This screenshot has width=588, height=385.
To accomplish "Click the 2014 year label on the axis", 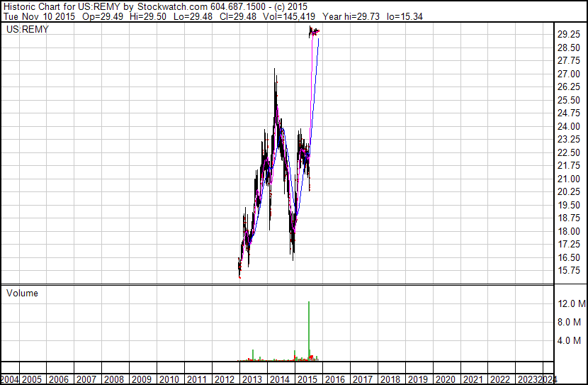I will (x=280, y=379).
